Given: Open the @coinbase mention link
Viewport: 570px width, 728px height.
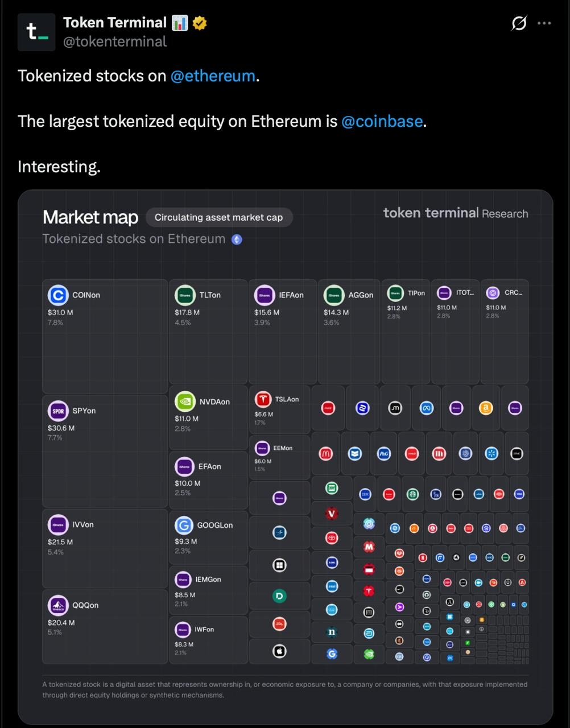Looking at the screenshot, I should [x=382, y=121].
